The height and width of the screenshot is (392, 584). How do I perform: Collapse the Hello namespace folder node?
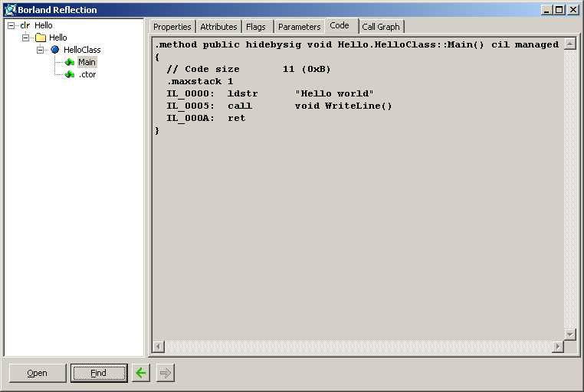click(x=26, y=38)
